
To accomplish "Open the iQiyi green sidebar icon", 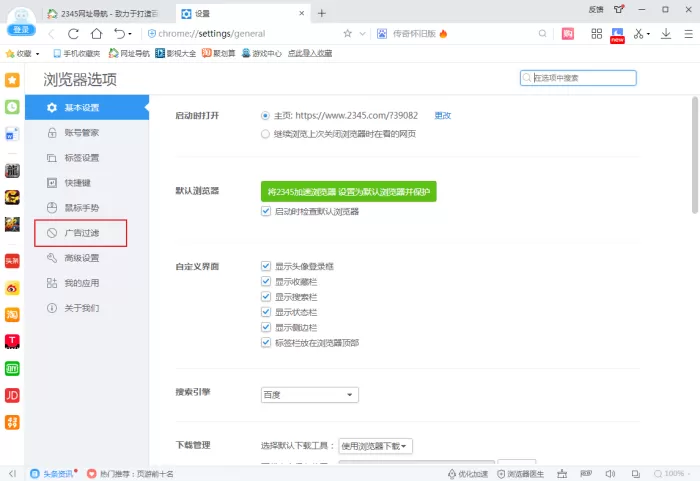I will click(12, 368).
